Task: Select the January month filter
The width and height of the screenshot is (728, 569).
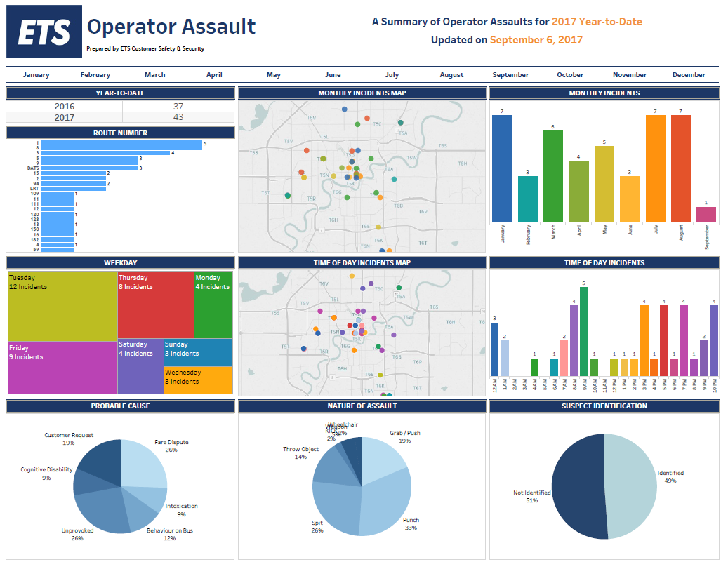Action: coord(36,75)
